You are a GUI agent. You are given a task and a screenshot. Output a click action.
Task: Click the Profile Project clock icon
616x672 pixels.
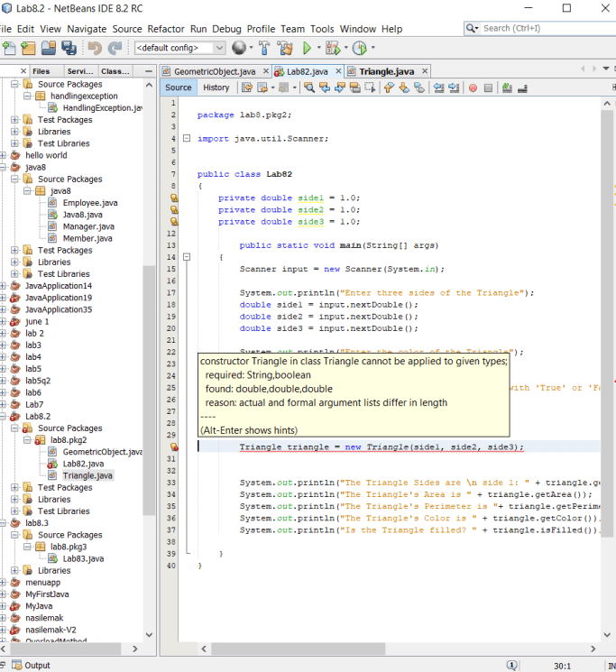click(359, 48)
